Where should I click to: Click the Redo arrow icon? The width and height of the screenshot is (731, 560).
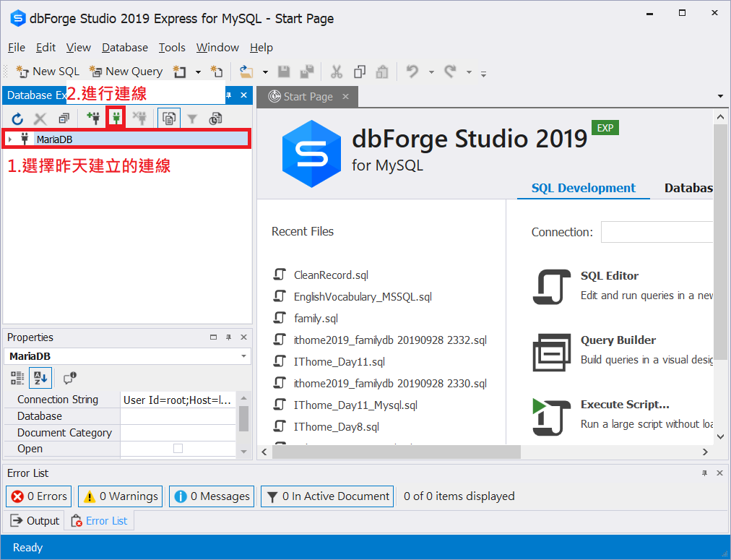450,72
